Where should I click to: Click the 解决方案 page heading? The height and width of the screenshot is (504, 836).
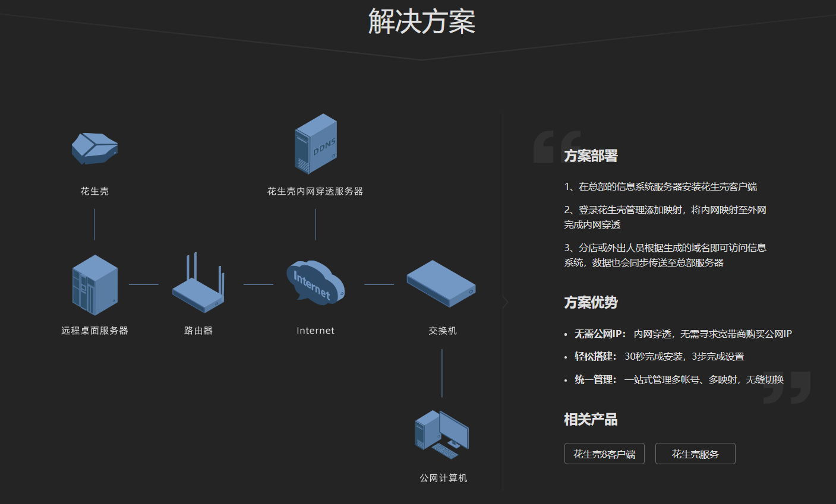(x=422, y=21)
